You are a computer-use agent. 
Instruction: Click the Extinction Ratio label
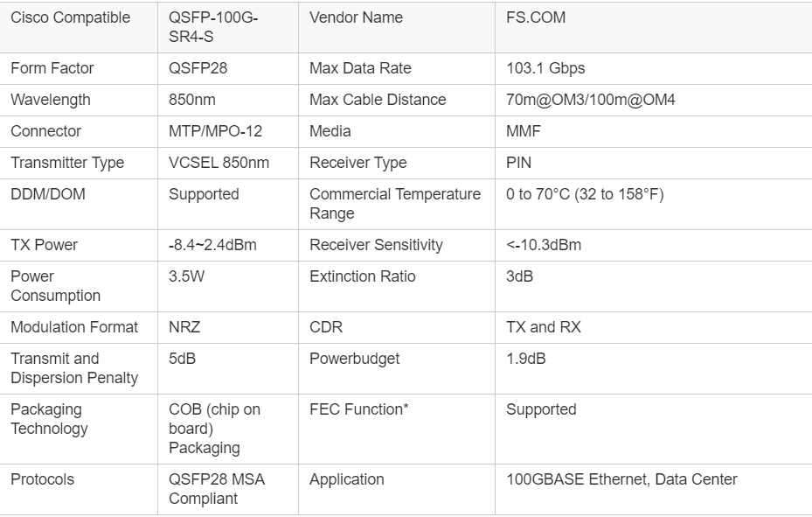tap(362, 276)
